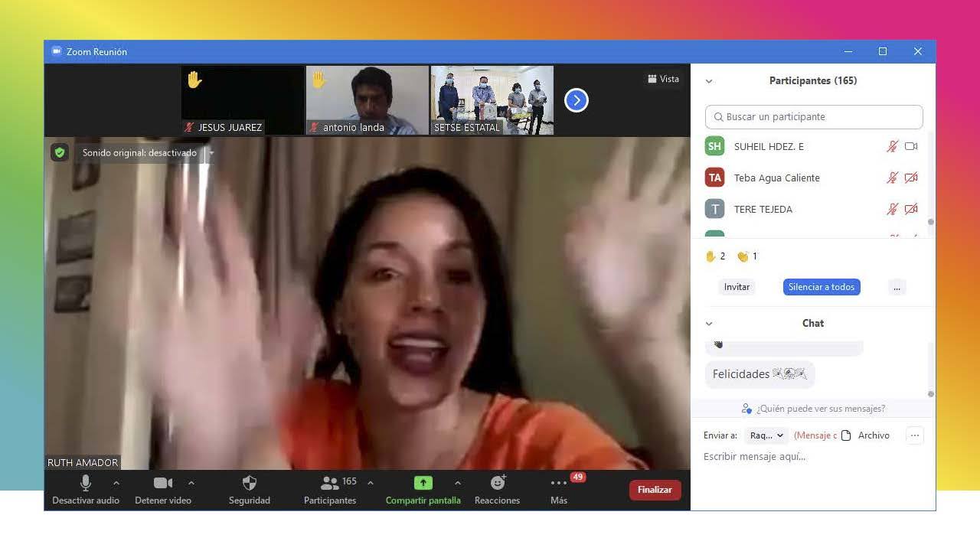Open the participants more options ellipsis button
Image resolution: width=980 pixels, height=551 pixels.
(x=897, y=287)
